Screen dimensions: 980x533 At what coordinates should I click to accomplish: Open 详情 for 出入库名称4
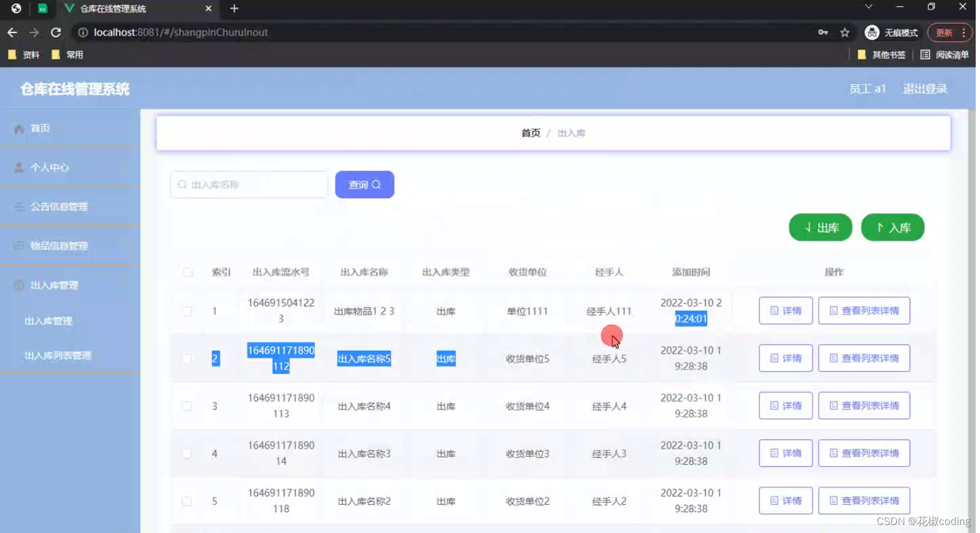click(x=786, y=406)
